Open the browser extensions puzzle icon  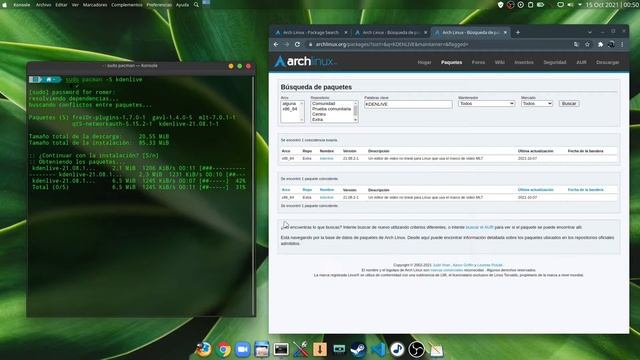tap(600, 44)
